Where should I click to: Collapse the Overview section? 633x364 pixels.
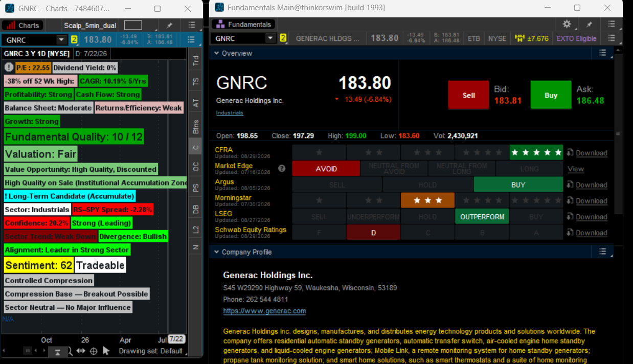(217, 53)
